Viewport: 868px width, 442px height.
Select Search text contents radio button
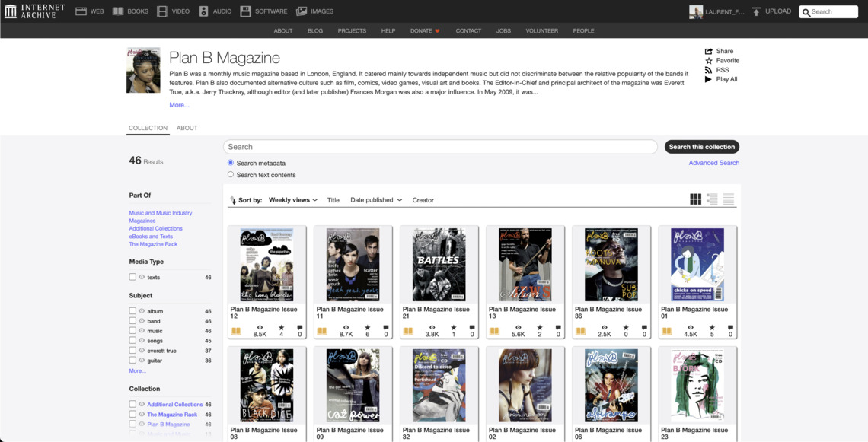(231, 175)
